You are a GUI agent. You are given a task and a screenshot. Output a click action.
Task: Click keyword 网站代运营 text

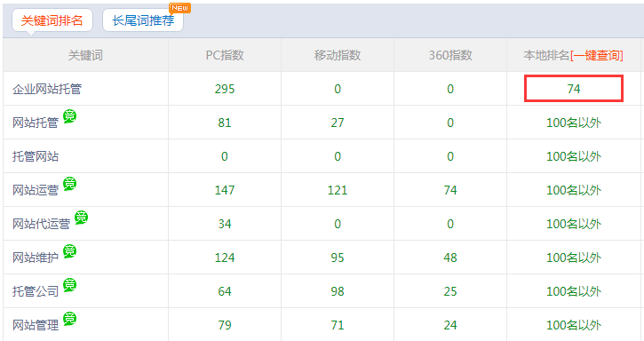coord(41,224)
